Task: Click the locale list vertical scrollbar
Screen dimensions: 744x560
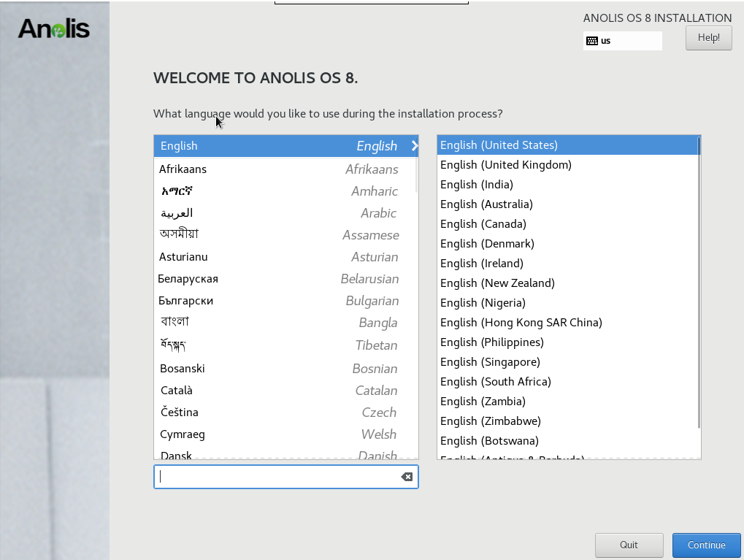Action: [x=699, y=283]
